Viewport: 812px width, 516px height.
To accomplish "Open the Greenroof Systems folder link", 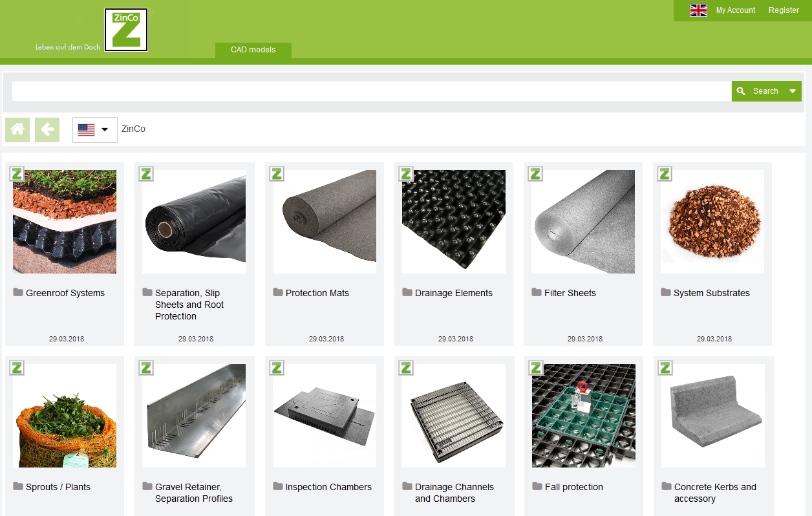I will (x=65, y=293).
